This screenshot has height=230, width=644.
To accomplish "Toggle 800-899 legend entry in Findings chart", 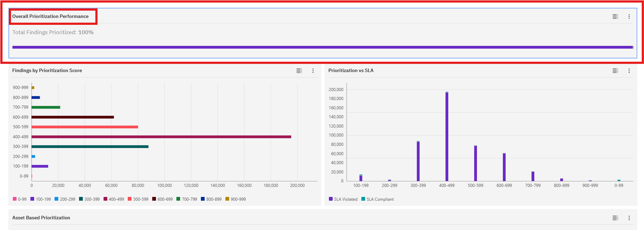I will pyautogui.click(x=211, y=199).
